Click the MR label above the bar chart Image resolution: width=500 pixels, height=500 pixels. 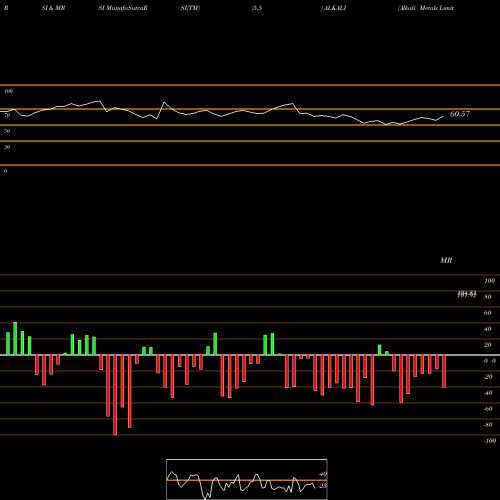point(446,260)
